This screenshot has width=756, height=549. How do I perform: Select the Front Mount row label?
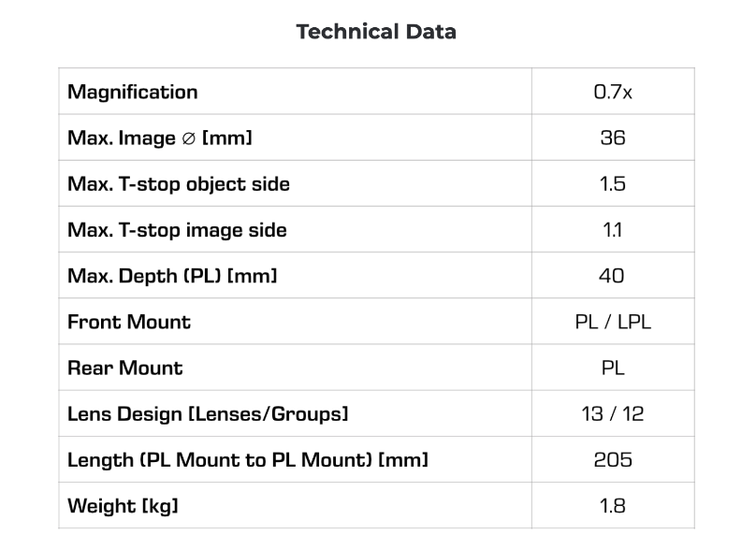click(129, 322)
